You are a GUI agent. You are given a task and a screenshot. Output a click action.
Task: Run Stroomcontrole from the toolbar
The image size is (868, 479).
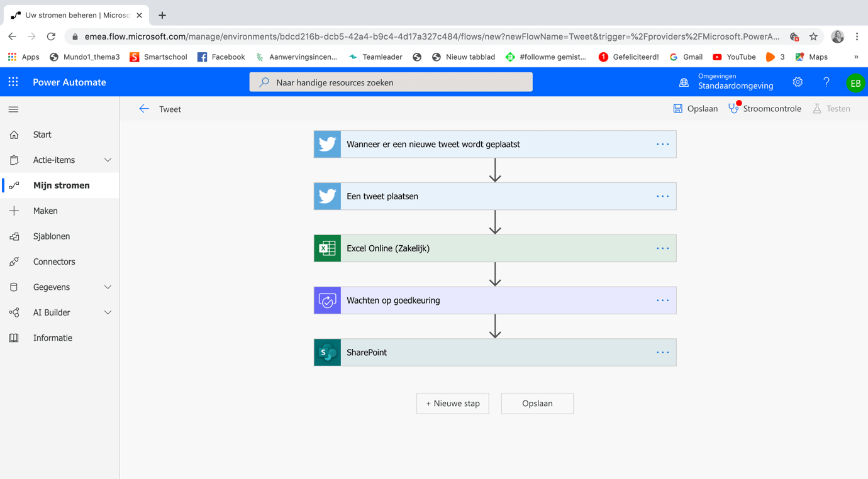(x=765, y=109)
